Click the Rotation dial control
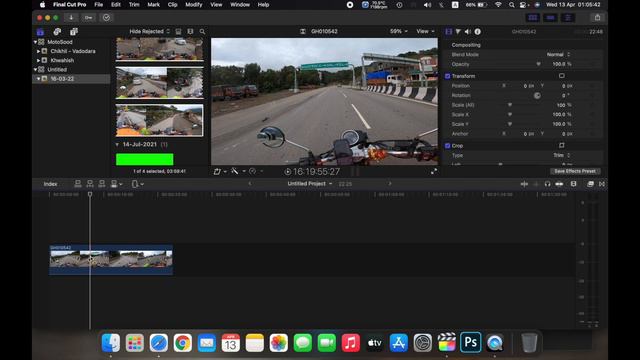The width and height of the screenshot is (640, 360). point(537,96)
